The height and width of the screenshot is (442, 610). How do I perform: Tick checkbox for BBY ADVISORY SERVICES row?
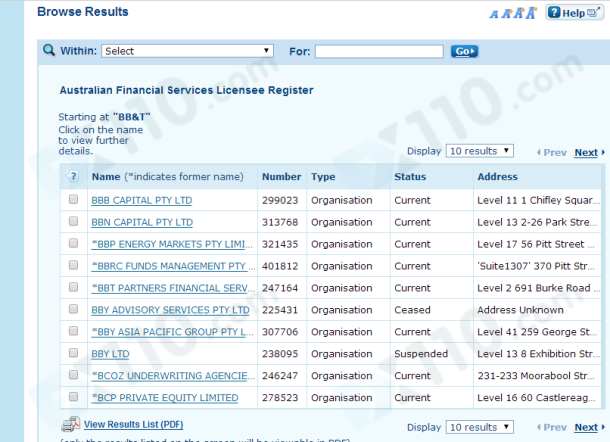point(73,309)
